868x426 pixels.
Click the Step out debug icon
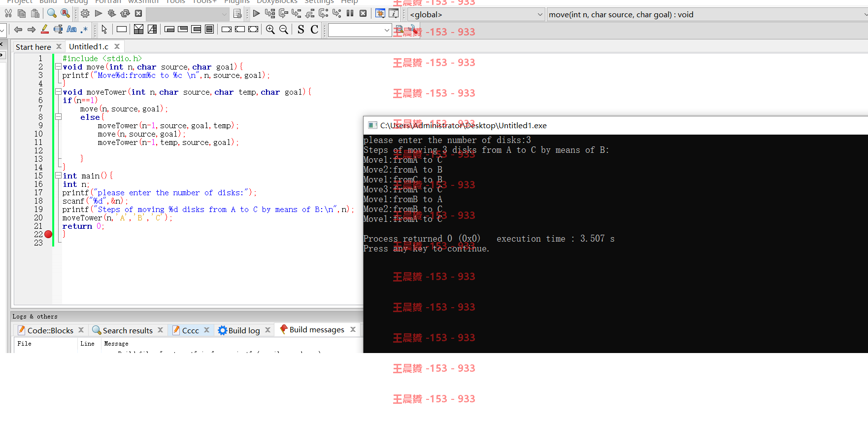(x=310, y=13)
